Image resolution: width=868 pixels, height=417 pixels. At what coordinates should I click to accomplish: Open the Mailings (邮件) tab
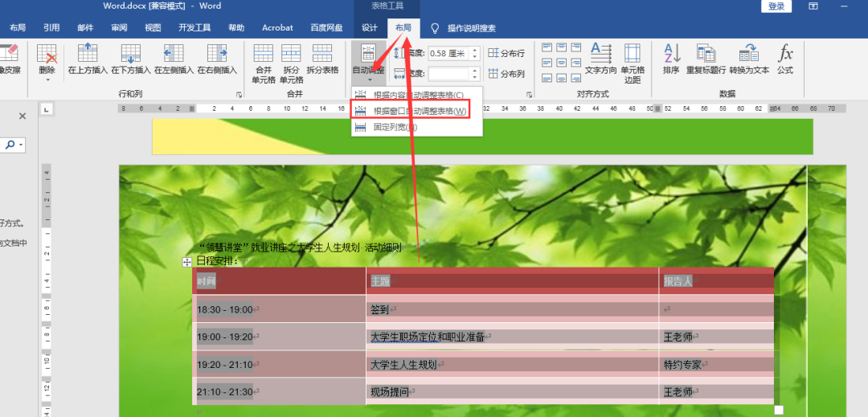click(x=85, y=27)
